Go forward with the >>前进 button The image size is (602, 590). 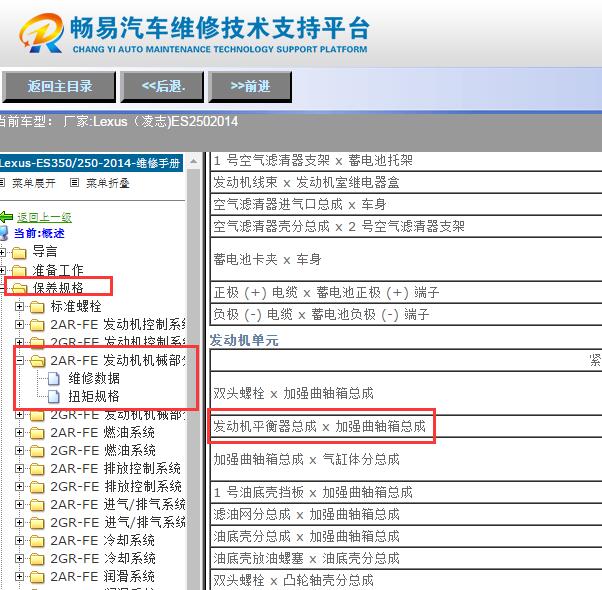[250, 86]
